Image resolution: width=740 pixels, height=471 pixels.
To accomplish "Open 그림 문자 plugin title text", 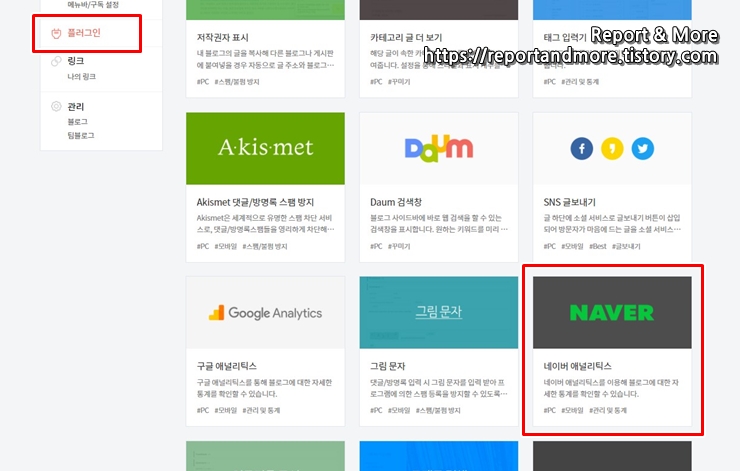I will [x=387, y=366].
